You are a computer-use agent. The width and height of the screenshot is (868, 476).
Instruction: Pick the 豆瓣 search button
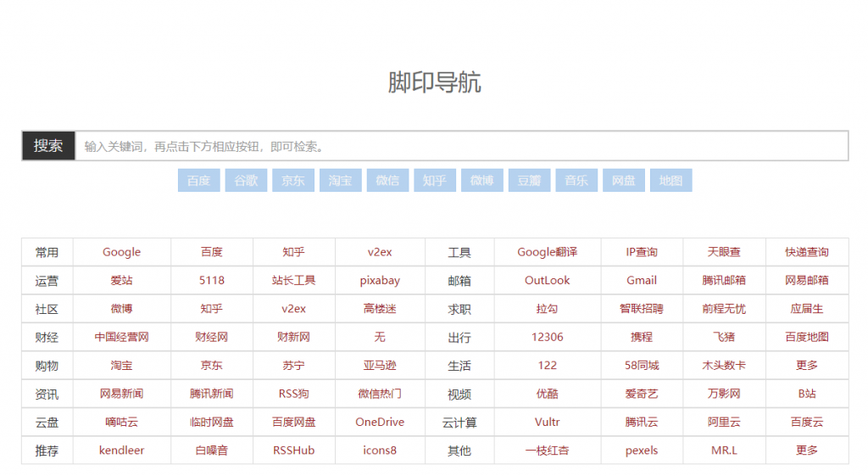click(529, 181)
